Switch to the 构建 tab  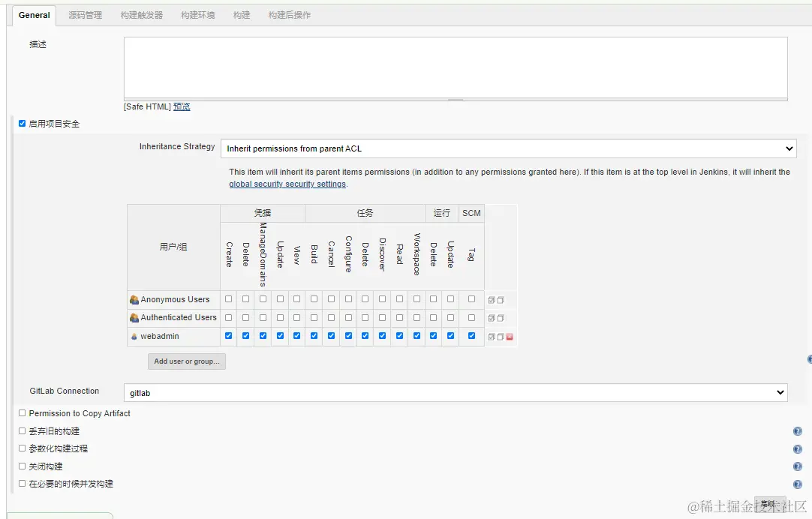pyautogui.click(x=242, y=15)
